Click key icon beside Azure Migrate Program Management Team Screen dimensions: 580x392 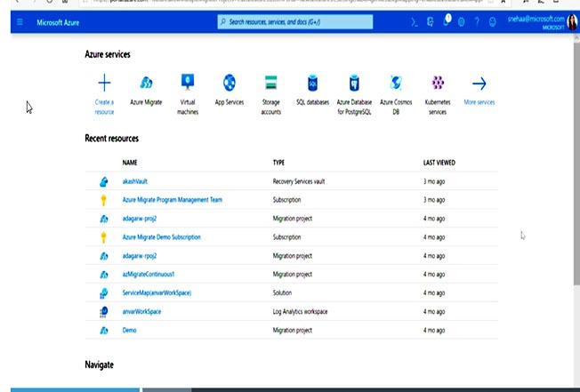[103, 200]
